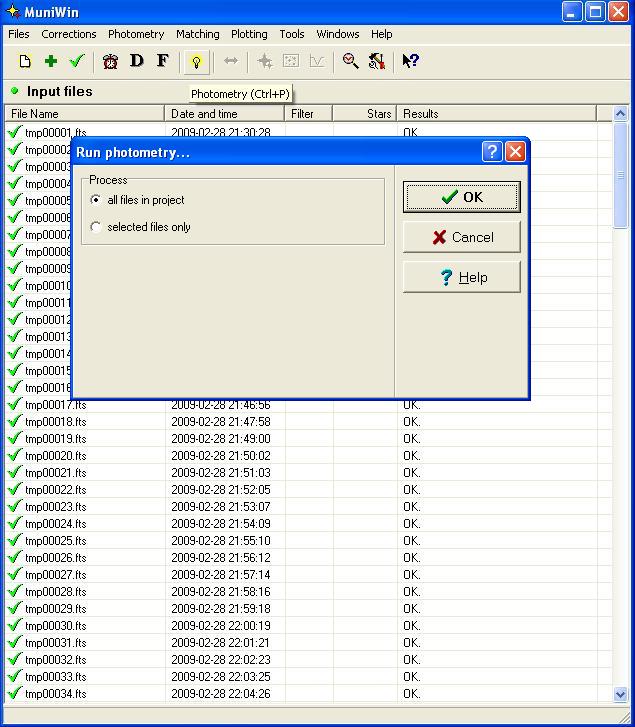This screenshot has width=635, height=727.
Task: Click the D dark correction icon
Action: [137, 62]
